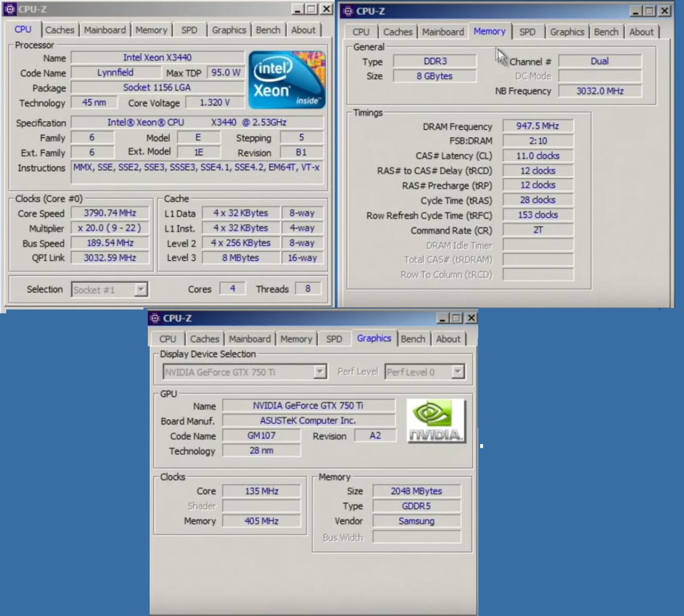The width and height of the screenshot is (684, 616).
Task: Switch to Caches tab in CPU window
Action: point(60,30)
